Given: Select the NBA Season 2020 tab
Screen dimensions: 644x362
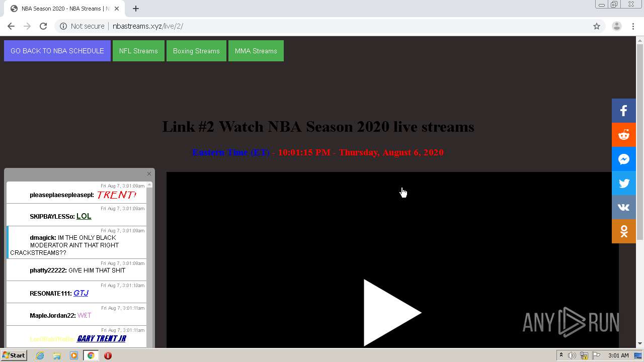Looking at the screenshot, I should pos(65,9).
